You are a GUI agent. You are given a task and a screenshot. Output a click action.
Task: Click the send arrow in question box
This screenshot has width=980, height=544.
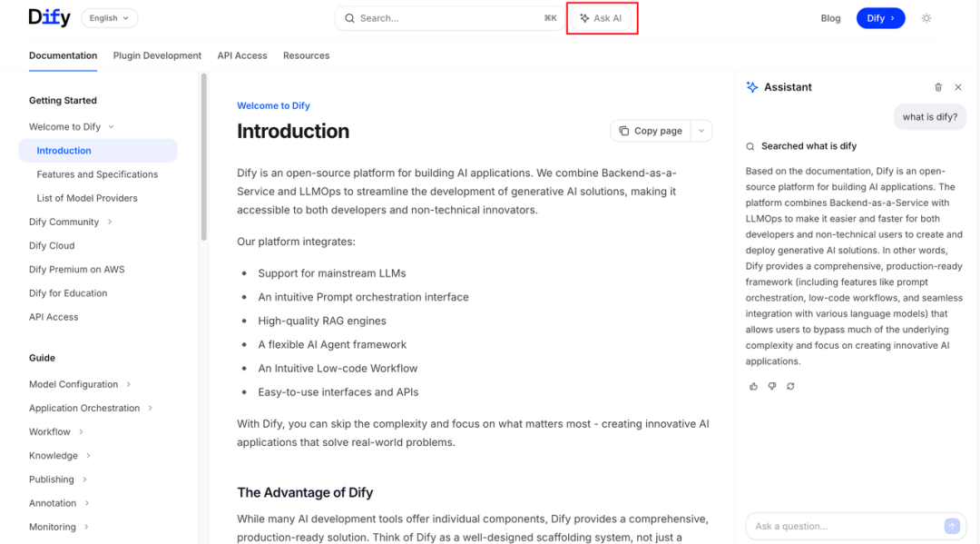click(x=952, y=527)
